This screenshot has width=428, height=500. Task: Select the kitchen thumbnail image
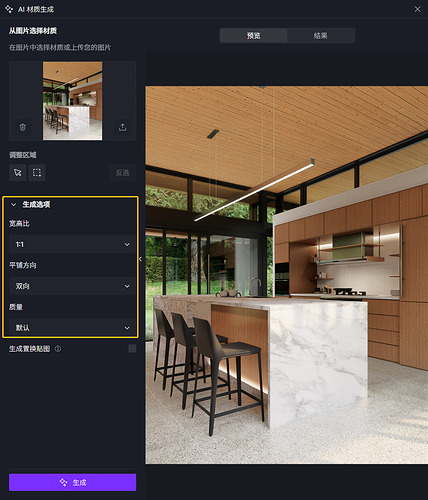click(73, 101)
